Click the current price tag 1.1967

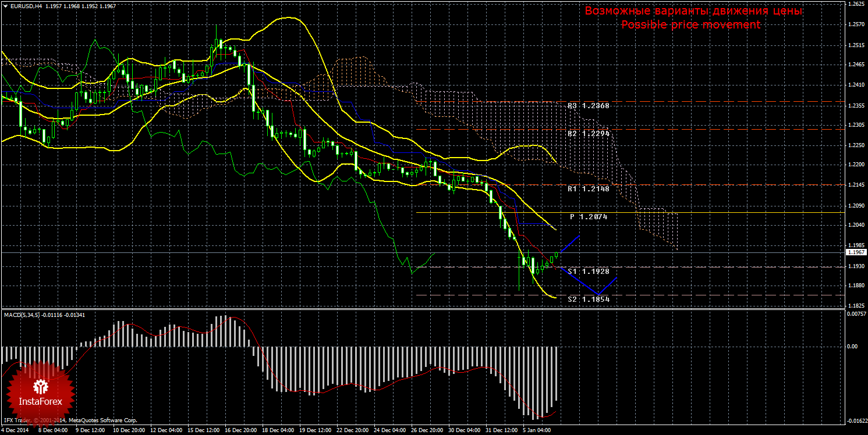pos(855,252)
